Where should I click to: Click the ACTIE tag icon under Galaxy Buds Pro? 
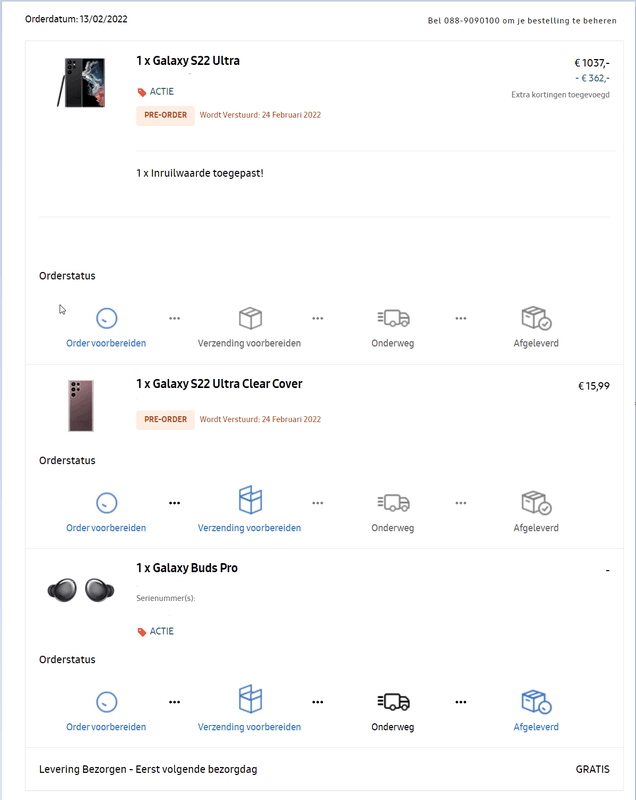[x=141, y=631]
